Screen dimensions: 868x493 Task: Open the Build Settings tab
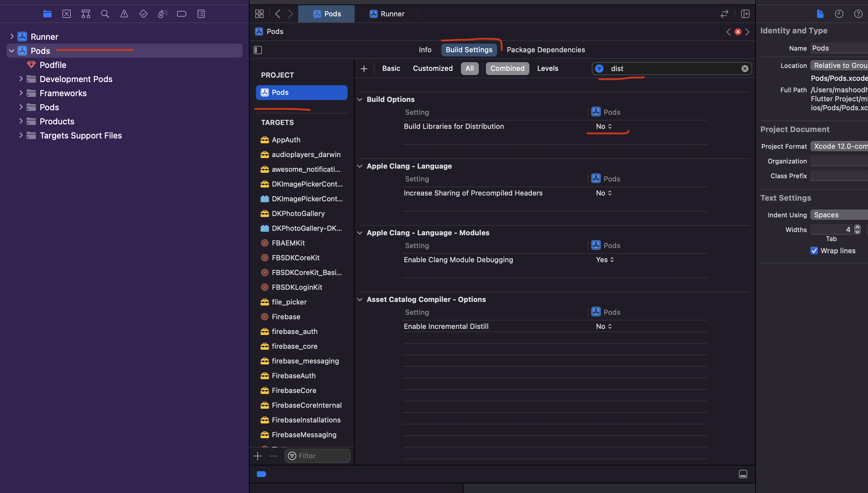[x=469, y=50]
